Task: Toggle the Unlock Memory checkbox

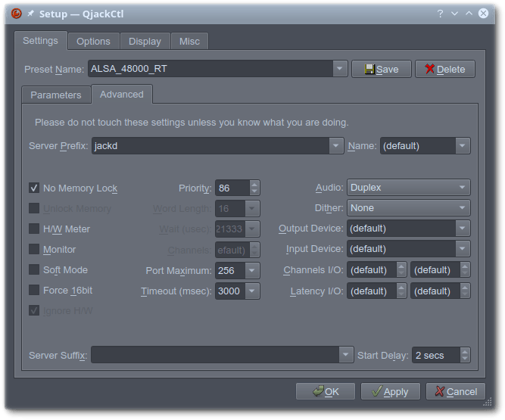Action: pyautogui.click(x=34, y=208)
